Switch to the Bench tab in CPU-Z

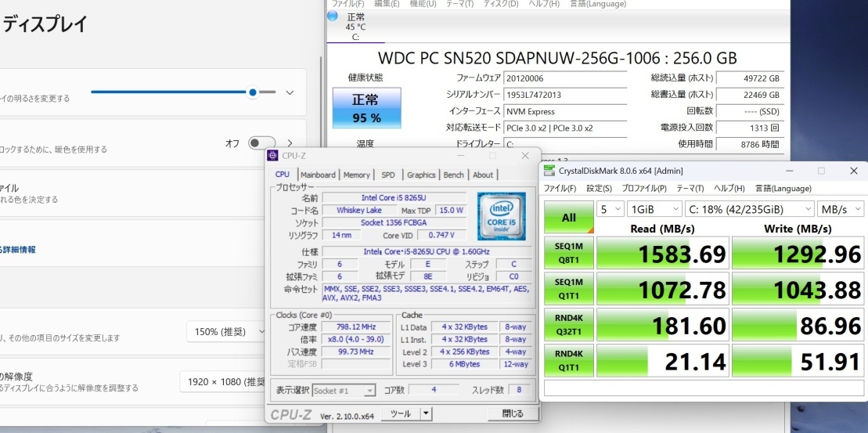pyautogui.click(x=453, y=175)
